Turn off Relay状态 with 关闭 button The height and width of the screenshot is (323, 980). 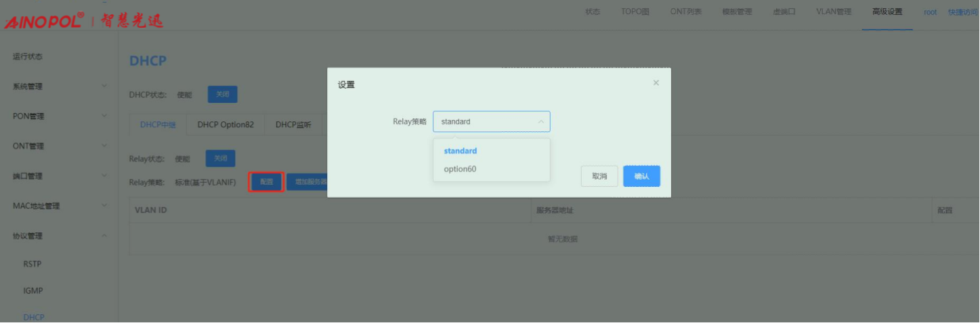point(220,158)
